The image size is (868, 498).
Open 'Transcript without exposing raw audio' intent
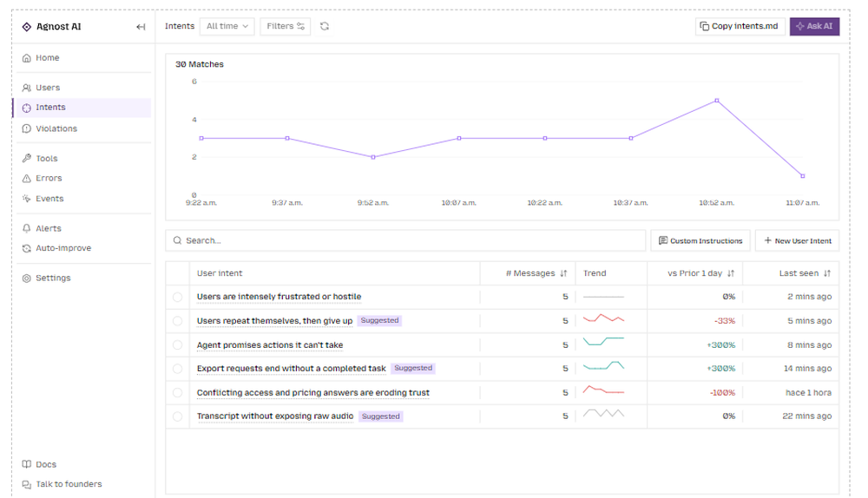click(275, 416)
